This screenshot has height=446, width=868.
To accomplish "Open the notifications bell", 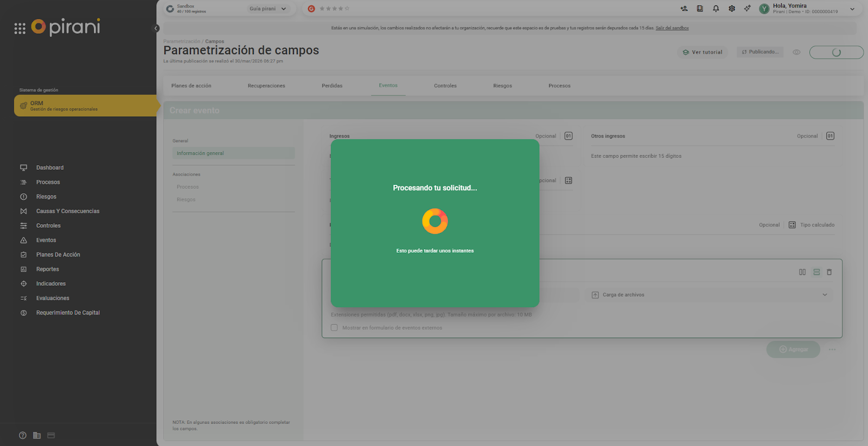I will [x=716, y=9].
